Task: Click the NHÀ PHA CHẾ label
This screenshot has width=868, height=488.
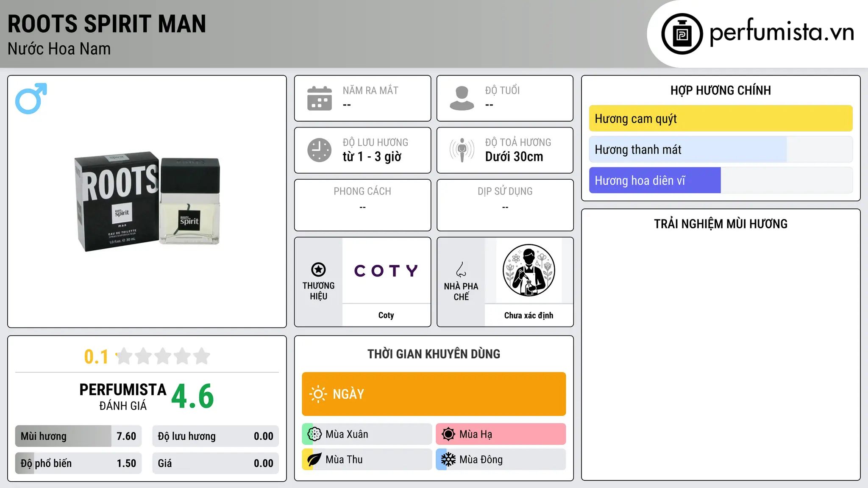Action: coord(461,291)
